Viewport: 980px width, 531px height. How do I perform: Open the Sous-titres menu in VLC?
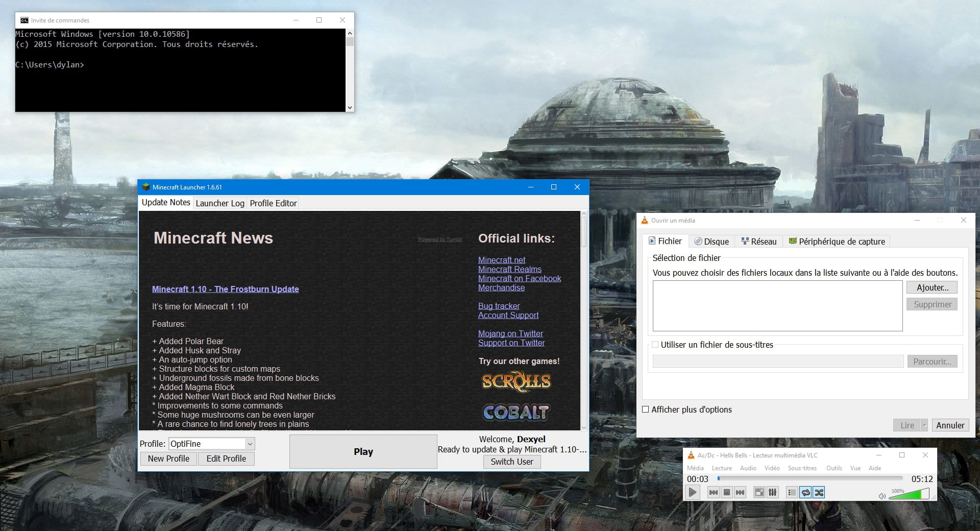pyautogui.click(x=802, y=468)
